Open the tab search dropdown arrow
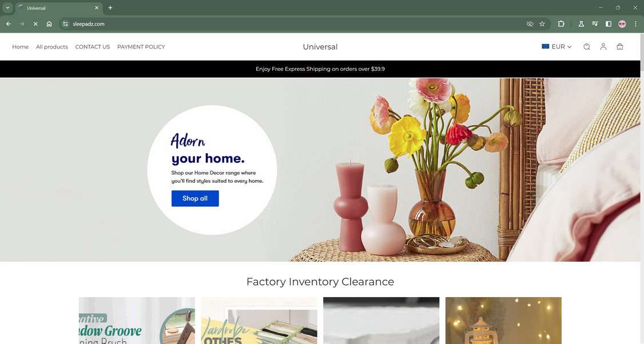 tap(7, 8)
